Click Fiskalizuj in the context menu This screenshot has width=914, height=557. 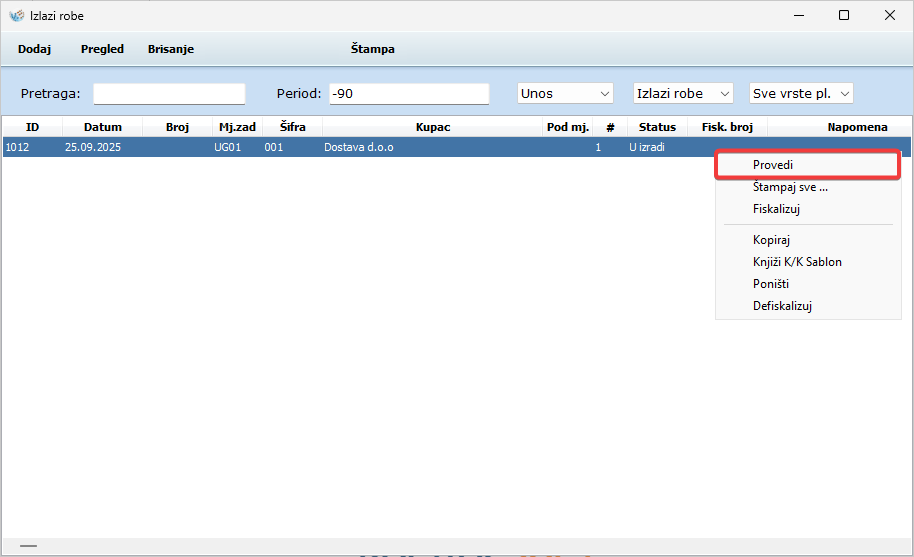click(x=776, y=209)
